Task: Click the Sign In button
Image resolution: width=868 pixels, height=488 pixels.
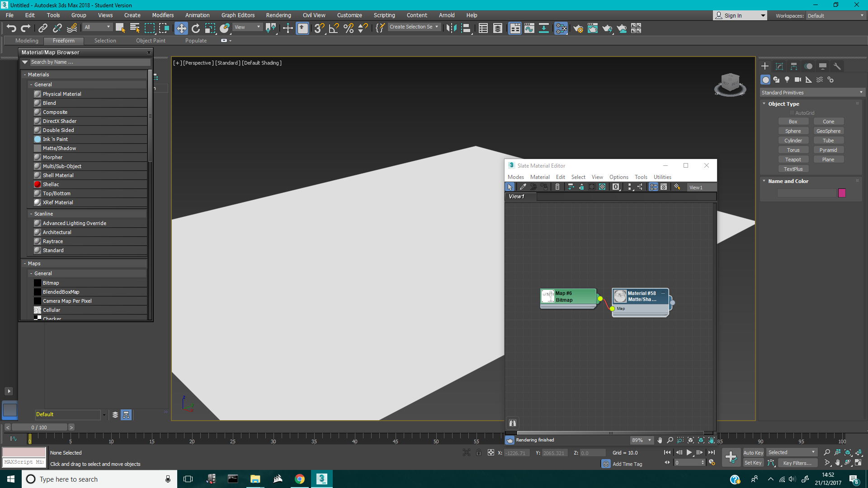Action: pyautogui.click(x=740, y=15)
